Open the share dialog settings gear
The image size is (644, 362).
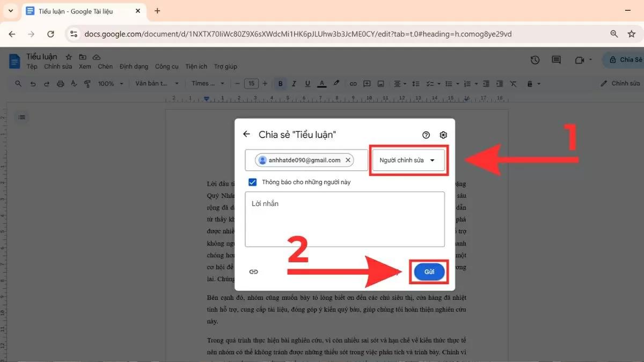(x=443, y=135)
